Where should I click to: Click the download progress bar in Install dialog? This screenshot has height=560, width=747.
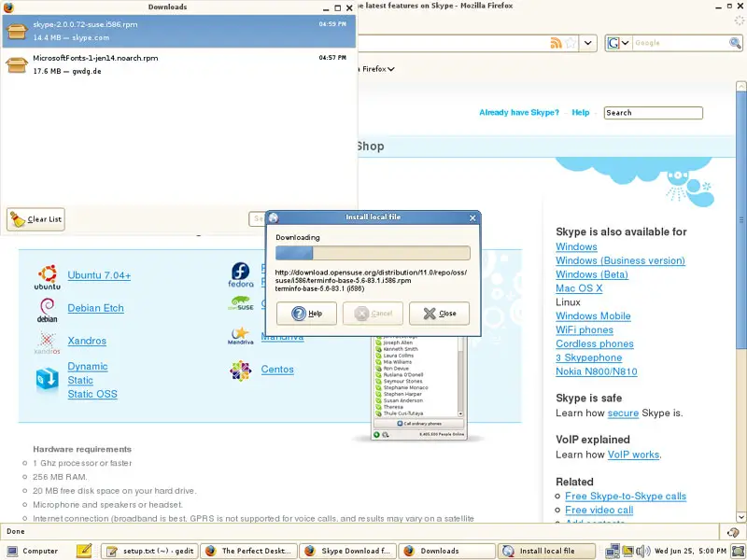pos(373,253)
